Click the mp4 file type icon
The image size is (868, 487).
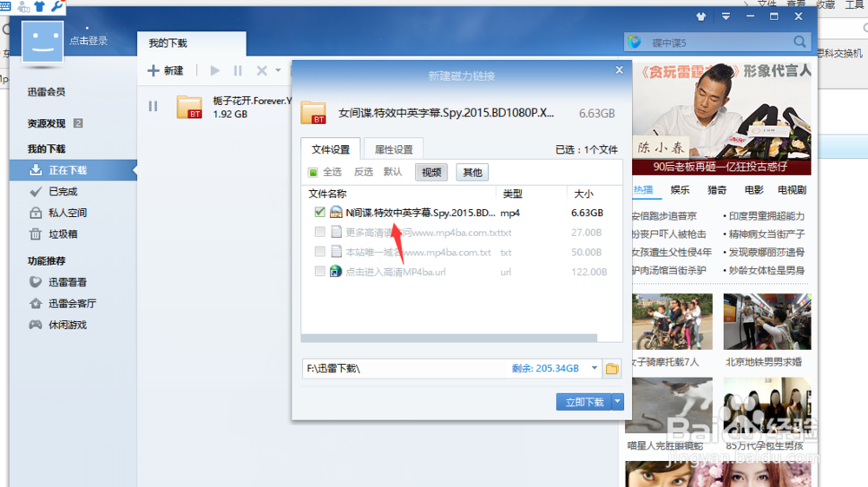336,212
